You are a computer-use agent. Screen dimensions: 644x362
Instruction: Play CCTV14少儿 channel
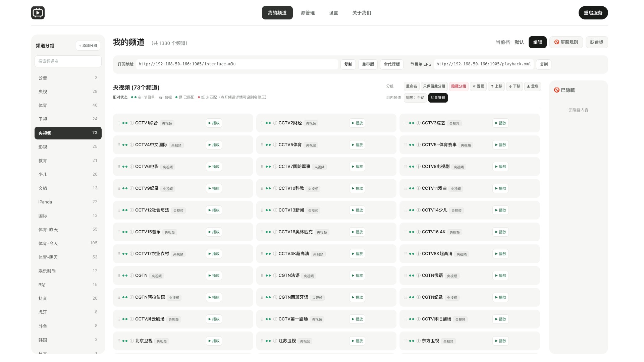point(500,210)
